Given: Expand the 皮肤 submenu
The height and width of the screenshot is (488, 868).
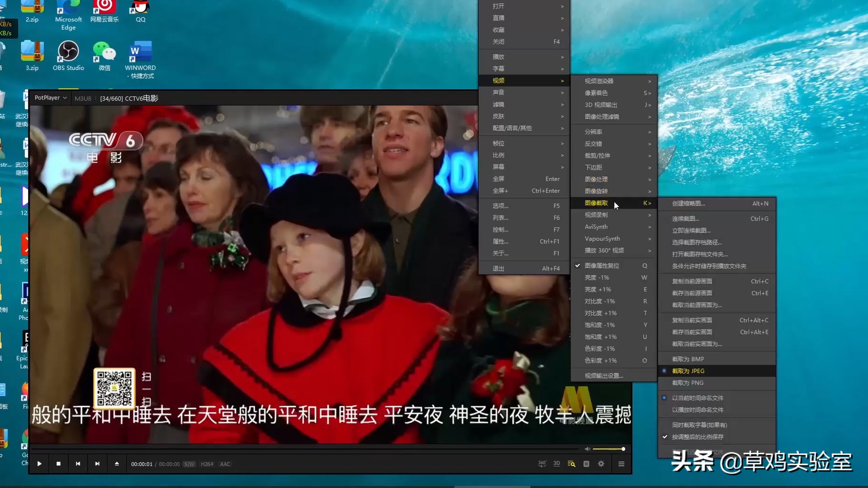Looking at the screenshot, I should [524, 116].
